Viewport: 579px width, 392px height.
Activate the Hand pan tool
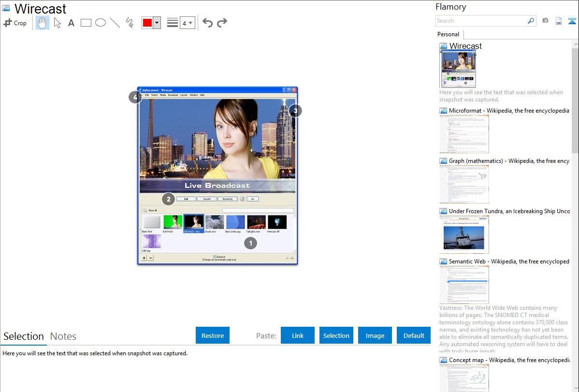pos(42,23)
